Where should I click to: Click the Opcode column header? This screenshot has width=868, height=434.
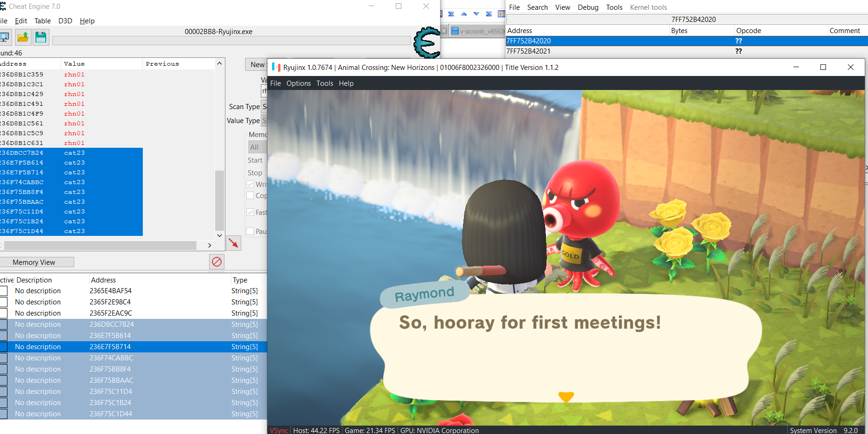781,30
